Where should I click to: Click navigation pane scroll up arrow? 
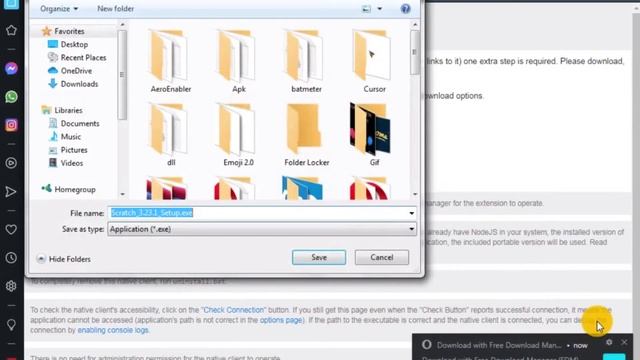coord(122,25)
